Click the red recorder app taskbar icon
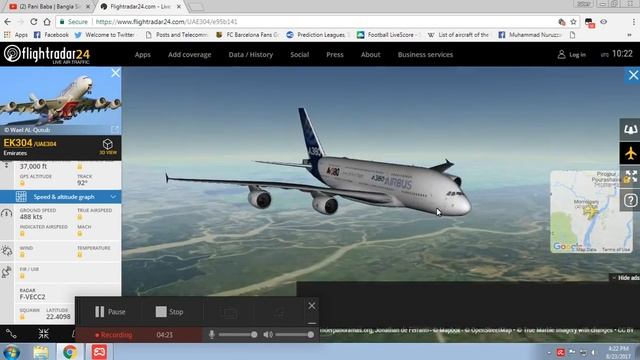This screenshot has width=640, height=360. (x=99, y=352)
